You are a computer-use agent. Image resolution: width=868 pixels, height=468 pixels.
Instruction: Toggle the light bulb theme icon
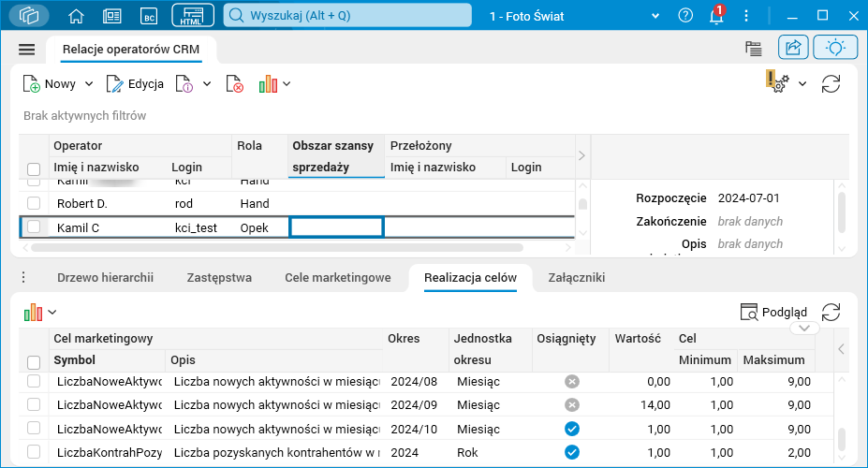[x=835, y=48]
